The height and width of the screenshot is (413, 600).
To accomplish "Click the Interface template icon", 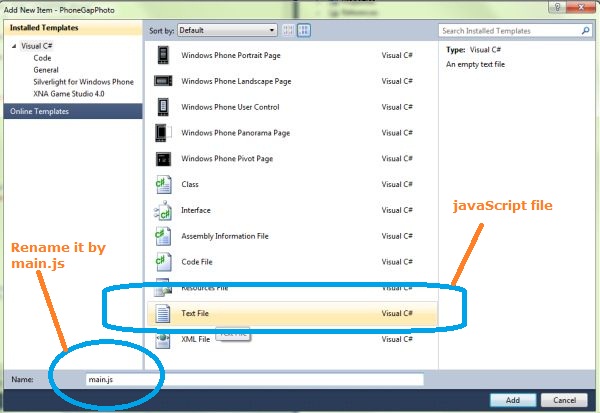I will (x=163, y=210).
